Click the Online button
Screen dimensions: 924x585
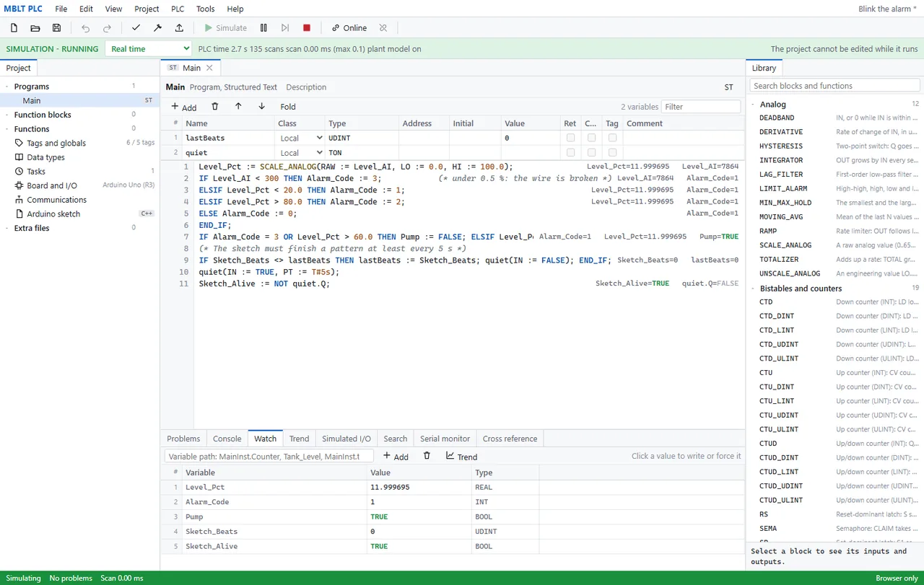coord(349,28)
